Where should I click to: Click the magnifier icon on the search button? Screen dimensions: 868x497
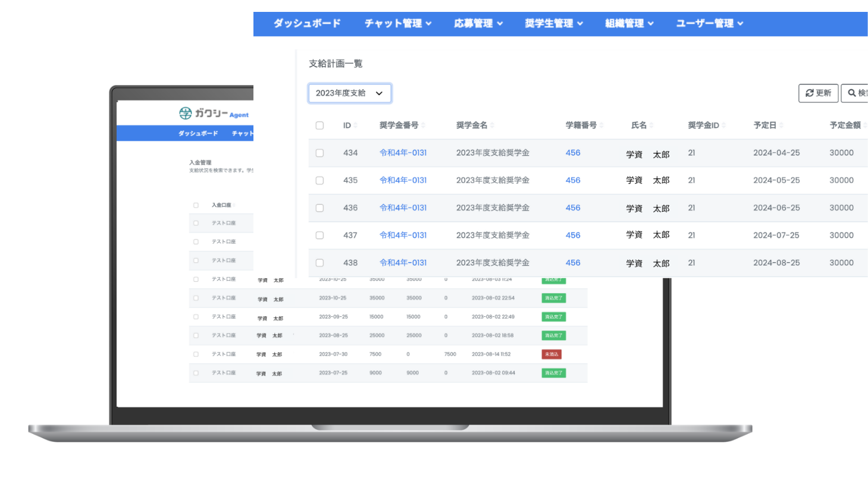(x=852, y=93)
